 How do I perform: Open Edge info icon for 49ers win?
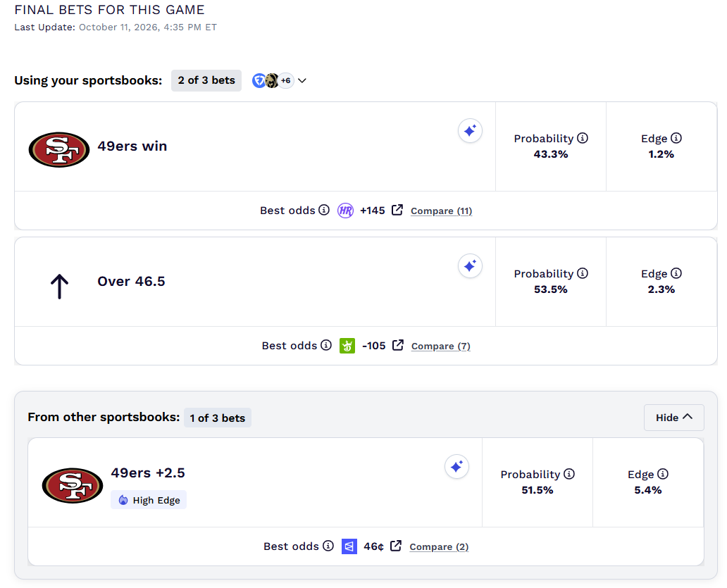[x=676, y=138]
